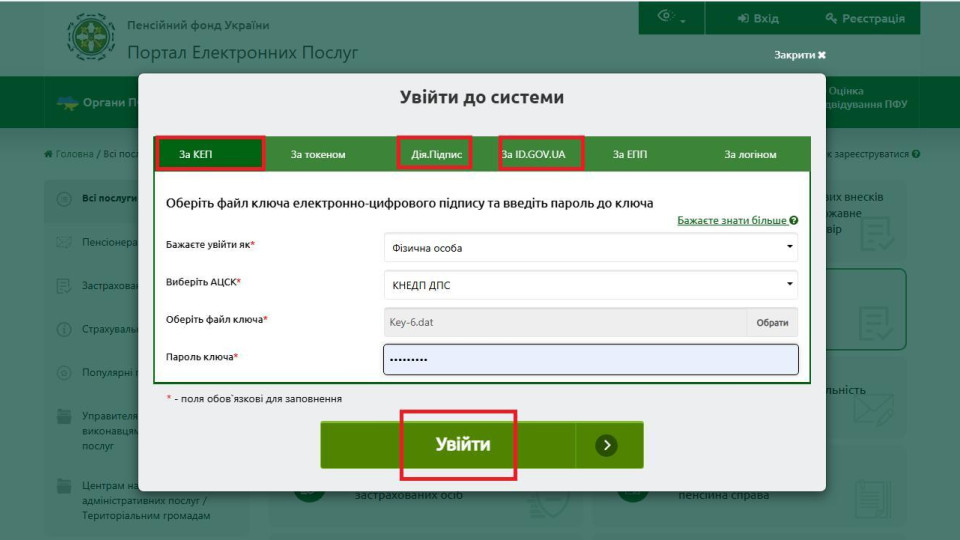
Task: Click the Портал Електронних Послуг title
Action: click(242, 53)
